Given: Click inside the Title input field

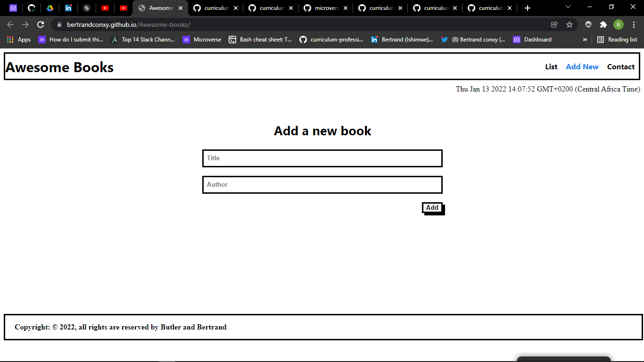Looking at the screenshot, I should [322, 158].
